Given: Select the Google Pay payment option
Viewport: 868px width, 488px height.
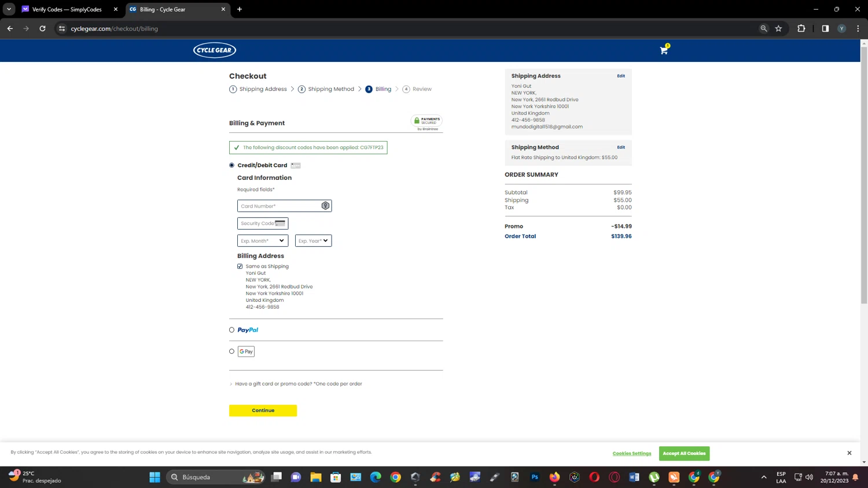Looking at the screenshot, I should (232, 352).
